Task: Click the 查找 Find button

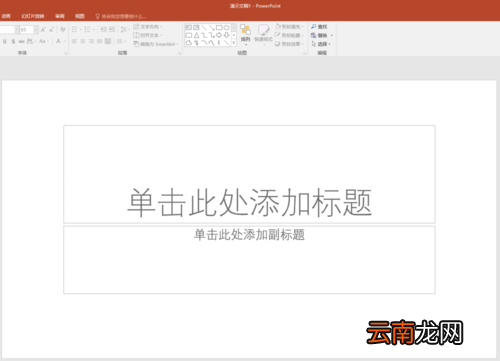Action: (x=319, y=27)
